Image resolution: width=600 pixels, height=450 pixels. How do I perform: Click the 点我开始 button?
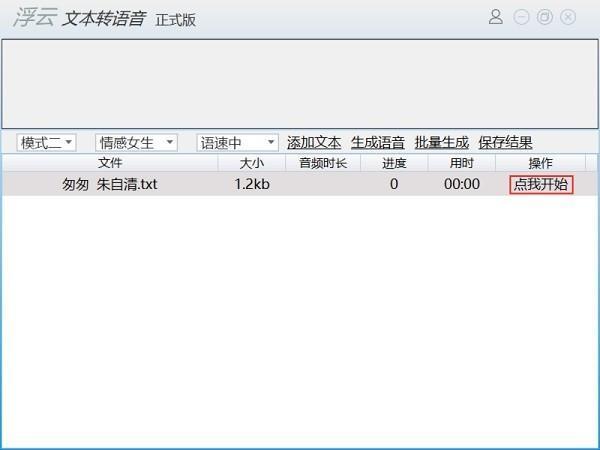click(541, 184)
